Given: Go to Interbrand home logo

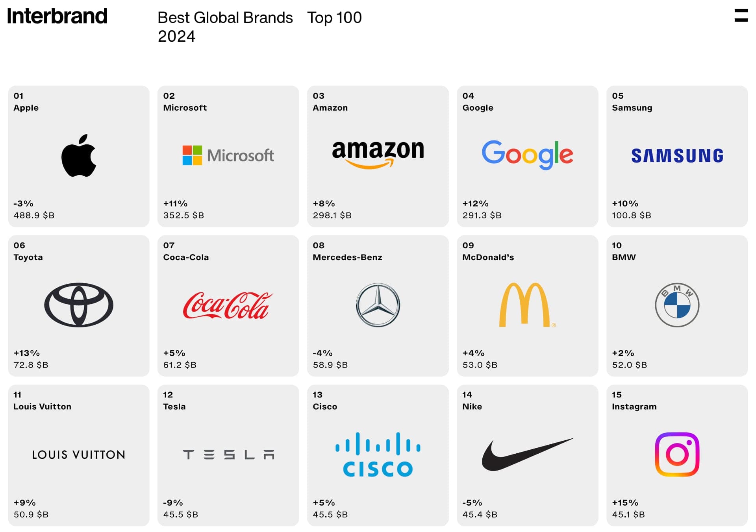Looking at the screenshot, I should coord(57,17).
